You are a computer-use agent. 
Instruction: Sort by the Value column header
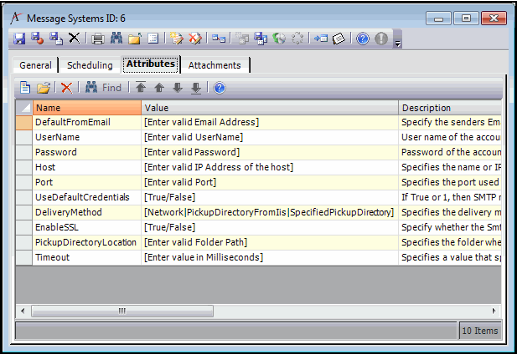click(270, 108)
